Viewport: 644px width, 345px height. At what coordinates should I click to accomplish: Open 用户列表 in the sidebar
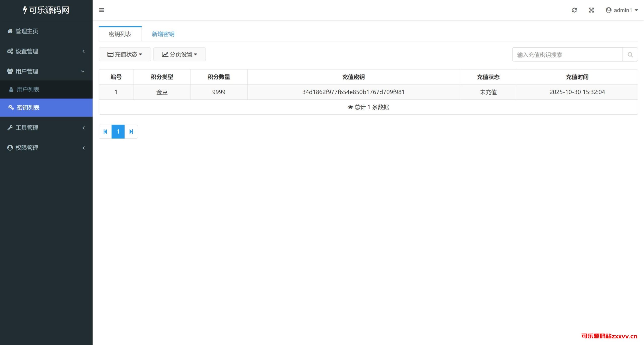(28, 90)
